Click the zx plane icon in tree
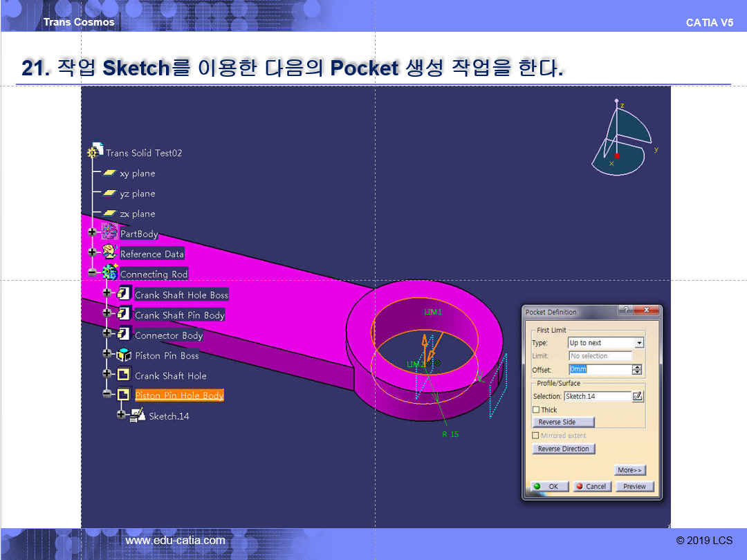 coord(109,214)
